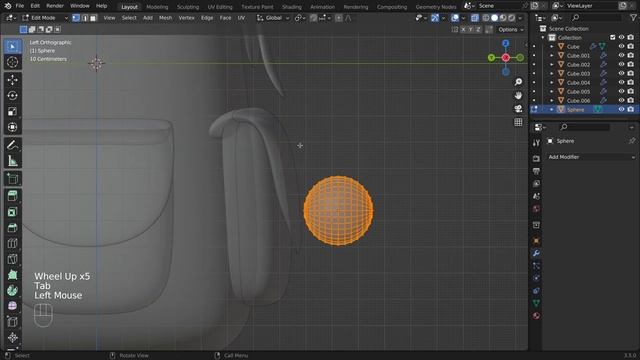Toggle Collection exclude checkbox

click(612, 38)
